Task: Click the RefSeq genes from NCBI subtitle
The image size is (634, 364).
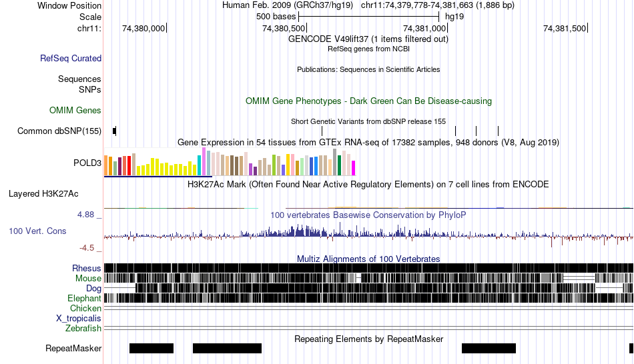Action: click(368, 49)
